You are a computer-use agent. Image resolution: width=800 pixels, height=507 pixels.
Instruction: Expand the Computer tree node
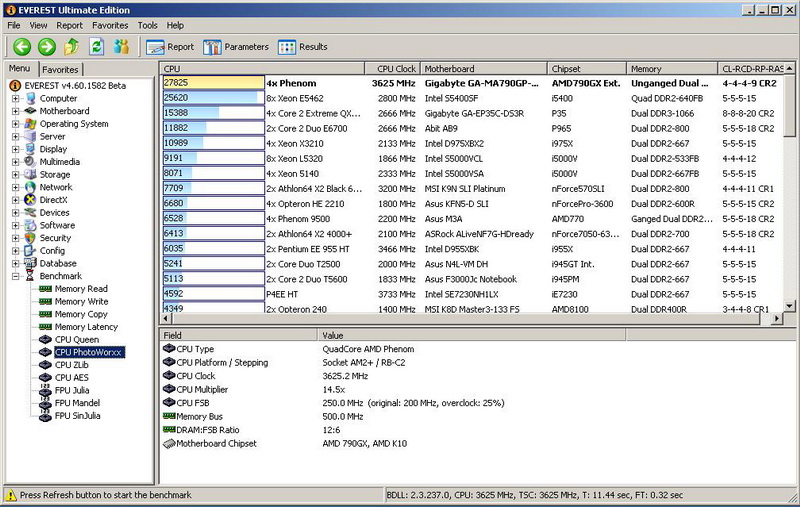tap(16, 98)
